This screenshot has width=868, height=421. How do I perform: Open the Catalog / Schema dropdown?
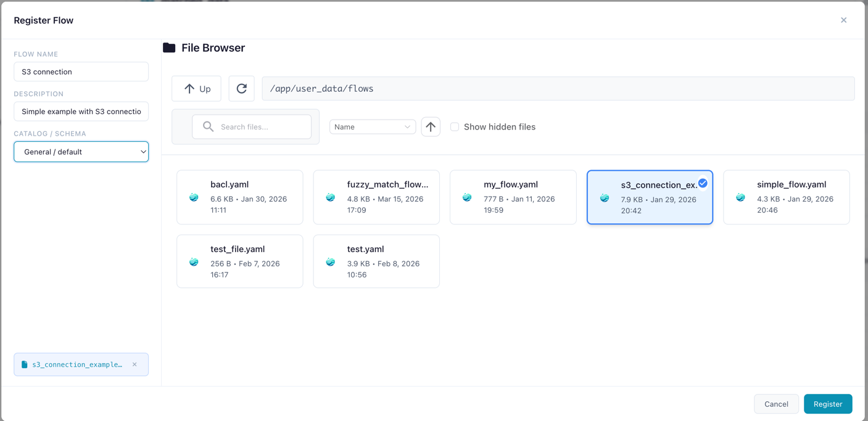coord(81,152)
